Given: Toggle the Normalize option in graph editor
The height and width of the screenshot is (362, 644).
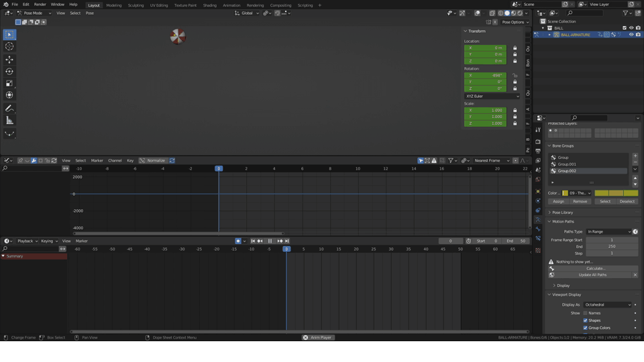Looking at the screenshot, I should [152, 160].
